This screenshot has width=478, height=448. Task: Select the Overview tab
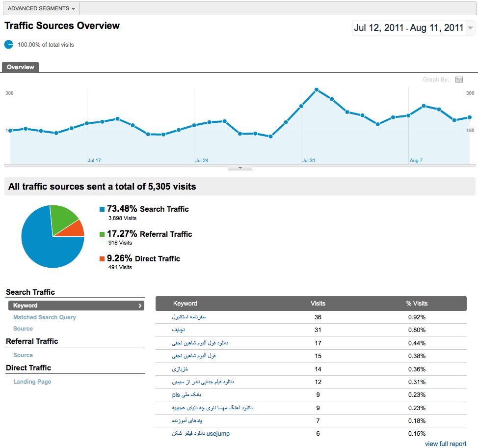click(x=21, y=67)
